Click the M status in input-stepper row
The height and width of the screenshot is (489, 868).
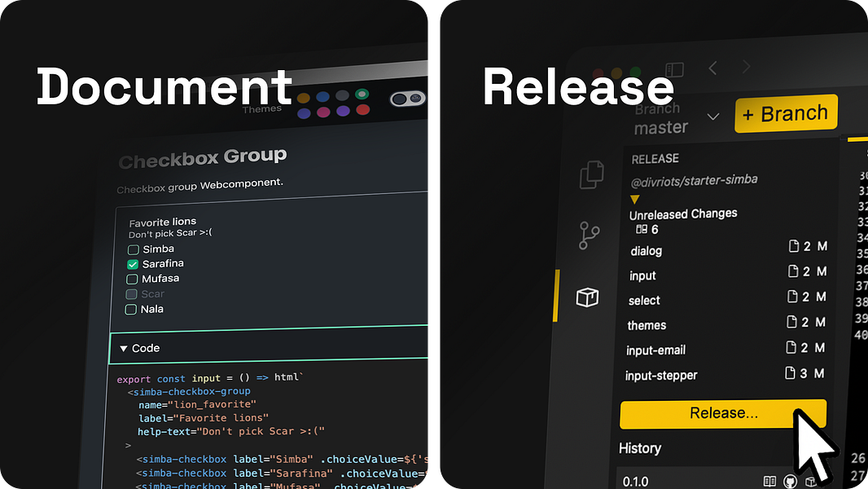[x=818, y=373]
